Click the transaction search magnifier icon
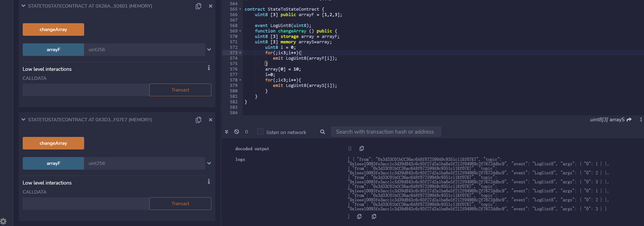This screenshot has height=226, width=644. (x=322, y=132)
